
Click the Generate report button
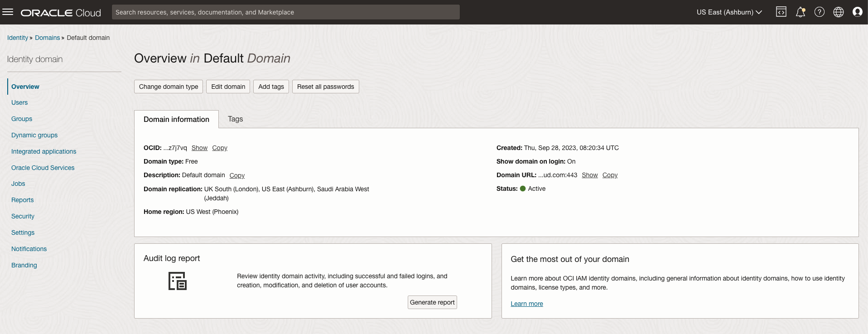(x=432, y=302)
